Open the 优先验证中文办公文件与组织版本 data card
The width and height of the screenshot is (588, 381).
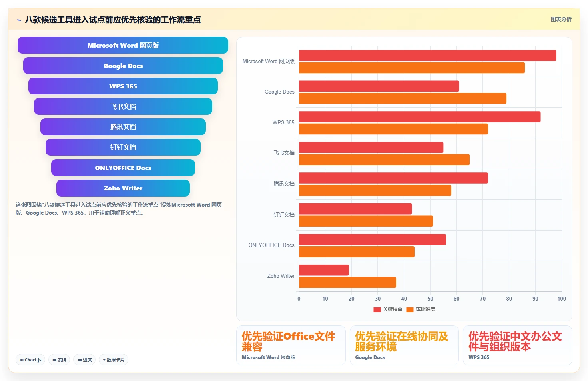[517, 345]
